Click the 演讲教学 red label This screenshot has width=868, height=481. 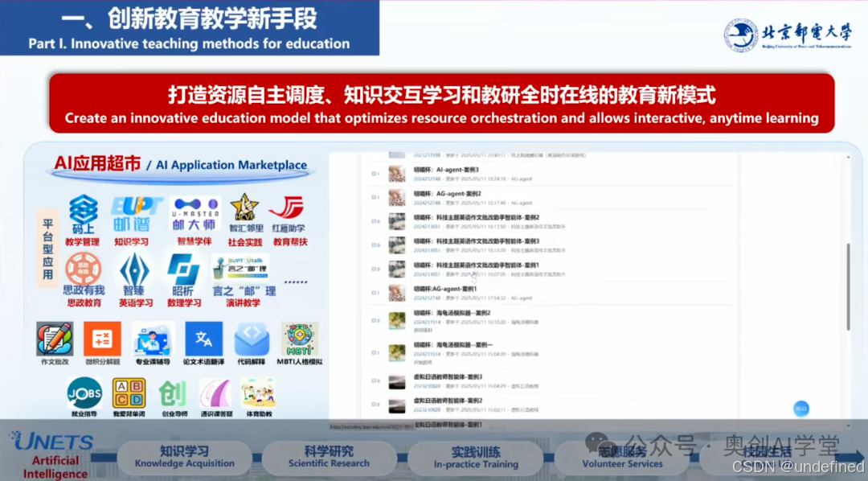[x=243, y=302]
